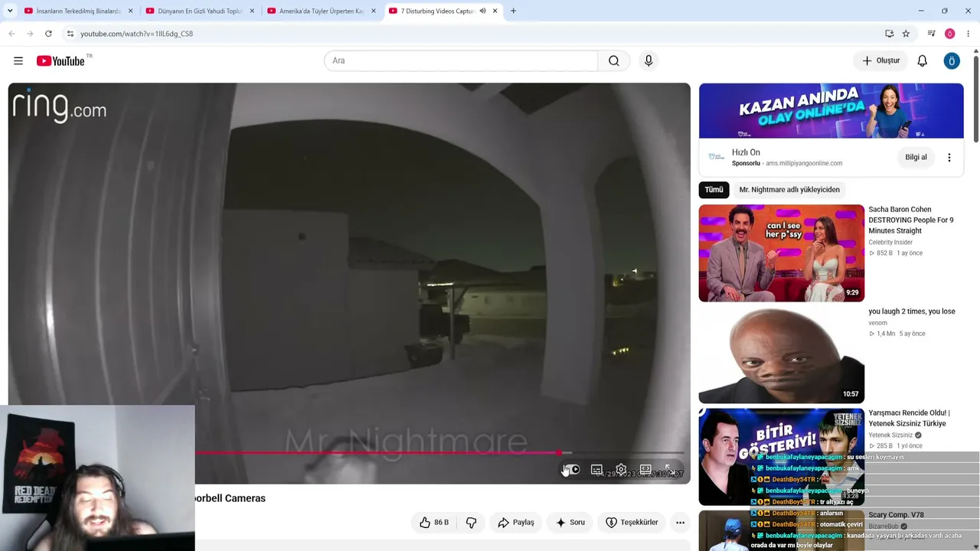The height and width of the screenshot is (551, 980).
Task: View site information icon in address bar
Action: (x=70, y=34)
